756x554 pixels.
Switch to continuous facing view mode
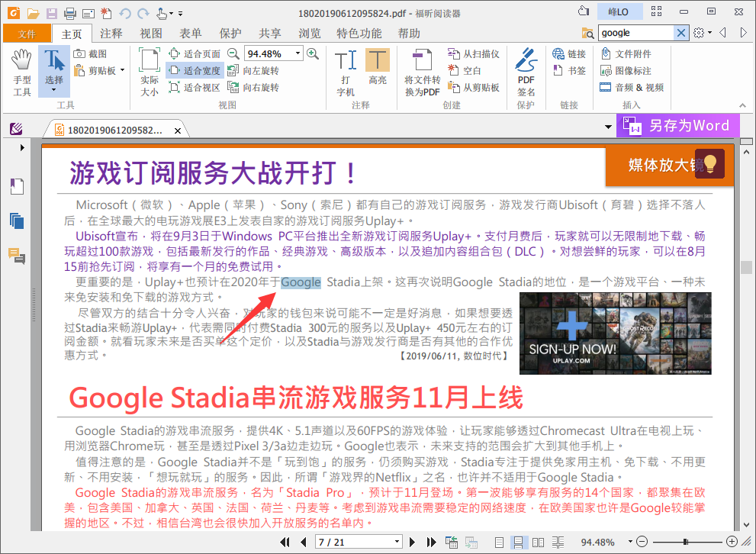[558, 543]
